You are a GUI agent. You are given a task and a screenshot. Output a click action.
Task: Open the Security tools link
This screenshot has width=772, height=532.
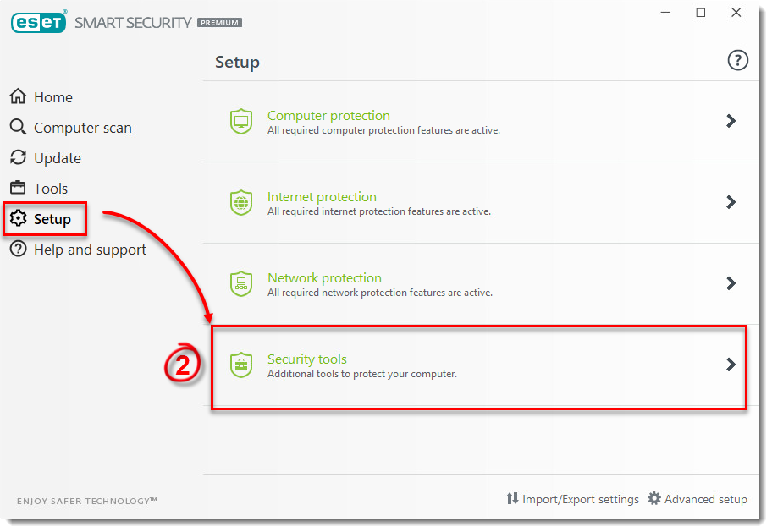[307, 359]
